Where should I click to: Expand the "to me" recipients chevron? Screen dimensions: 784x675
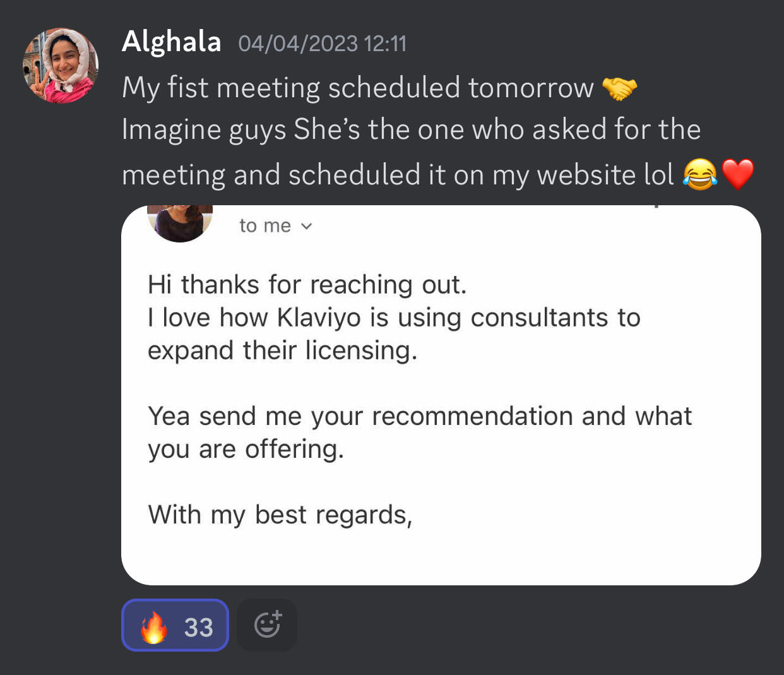click(x=307, y=226)
